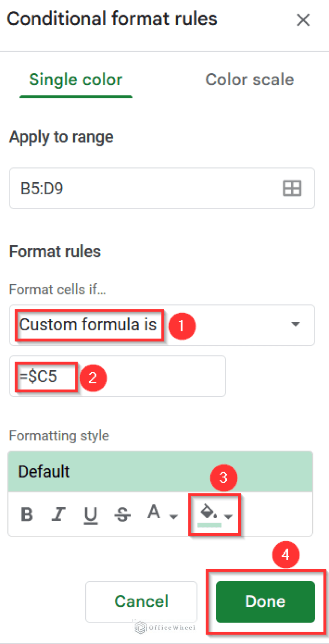Viewport: 329px width, 644px height.
Task: Select the Single color tab
Action: (75, 80)
